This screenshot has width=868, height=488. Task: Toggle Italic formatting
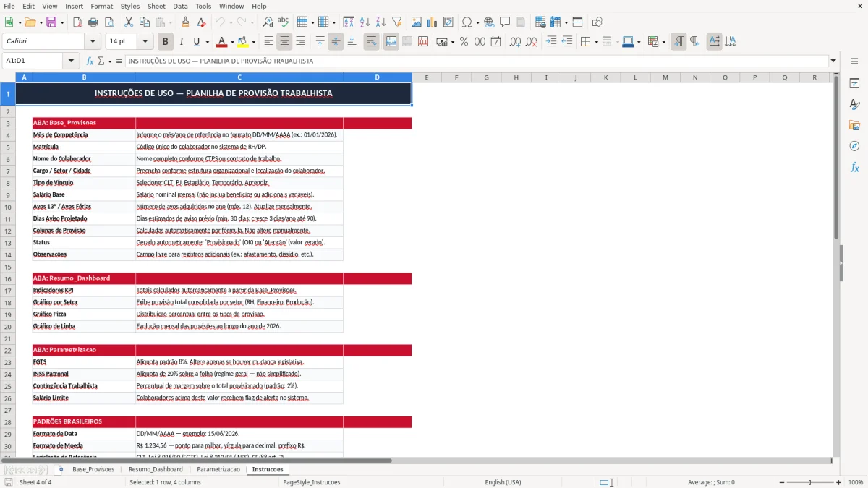click(x=182, y=42)
